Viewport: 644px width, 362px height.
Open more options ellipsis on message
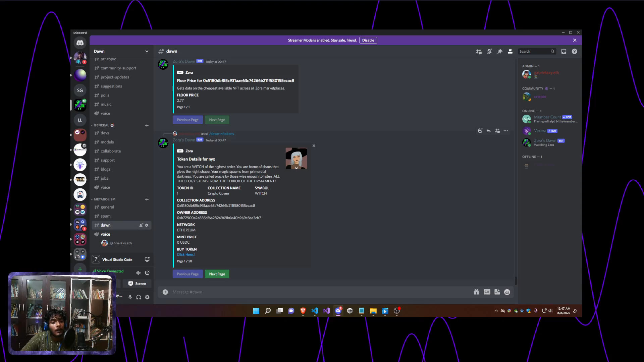click(506, 131)
